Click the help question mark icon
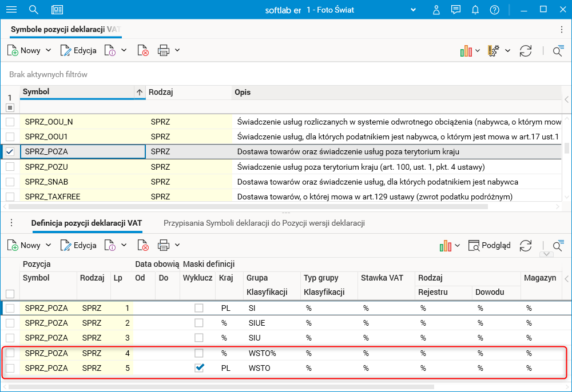This screenshot has width=572, height=392. coord(494,10)
